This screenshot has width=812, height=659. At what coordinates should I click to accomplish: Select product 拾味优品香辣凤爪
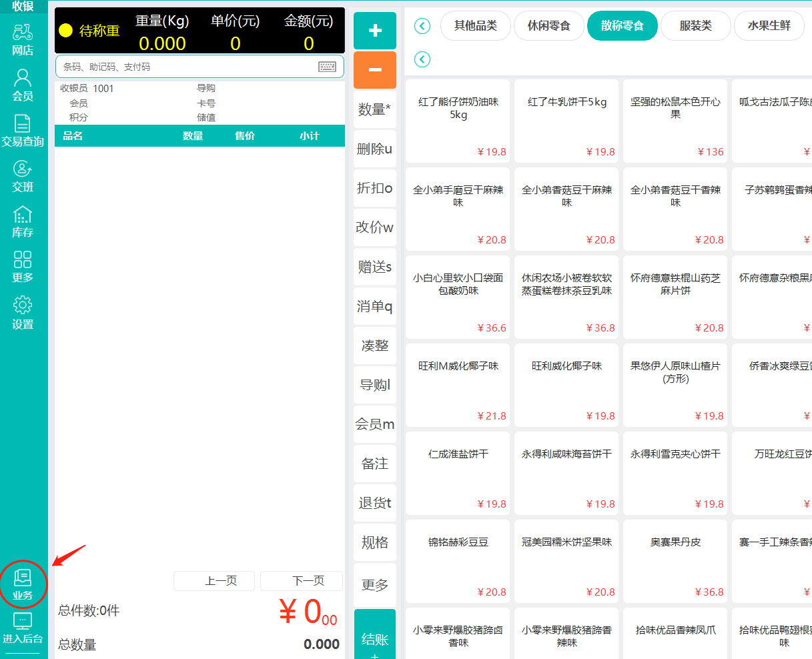click(675, 634)
